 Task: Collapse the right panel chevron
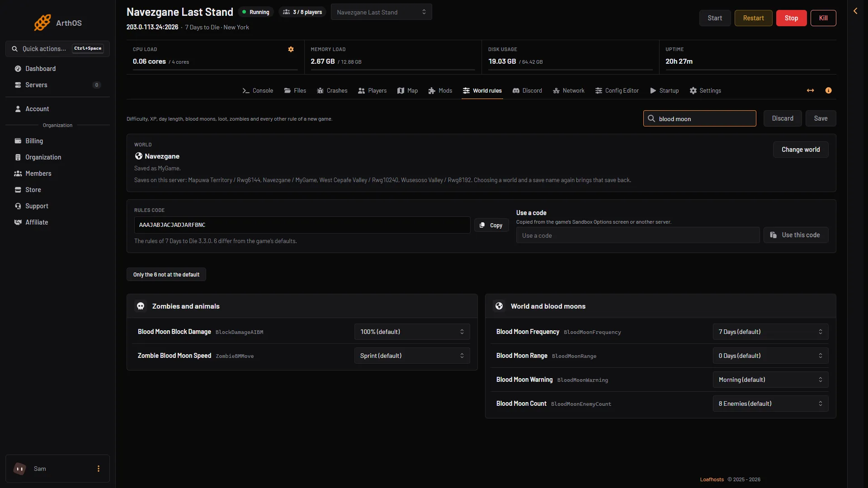click(x=855, y=11)
